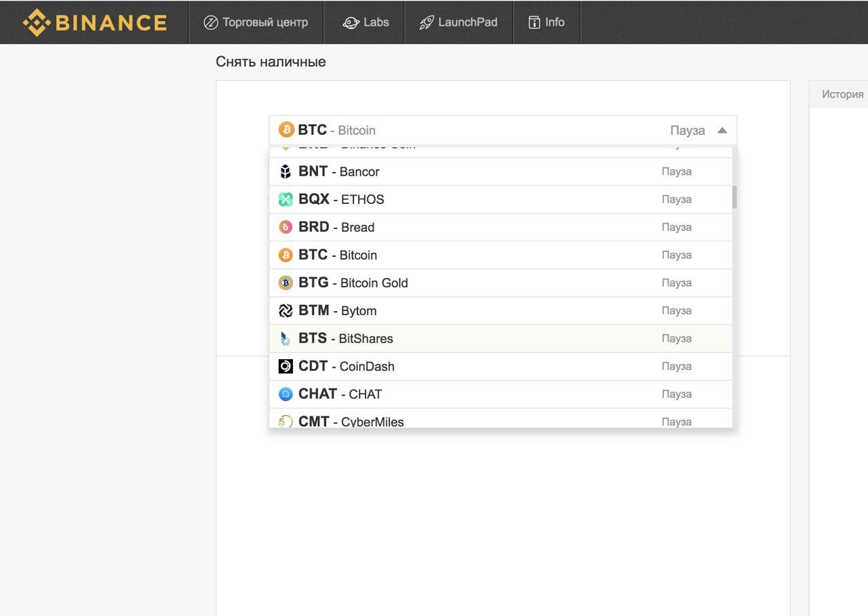Screen dimensions: 868x616
Task: Select BTM - Bytom option
Action: click(x=500, y=310)
